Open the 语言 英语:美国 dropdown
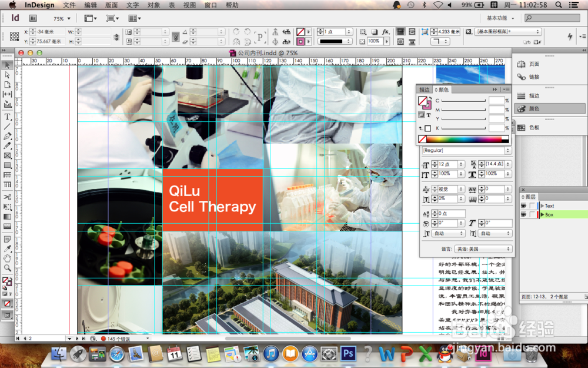The height and width of the screenshot is (368, 588). (x=483, y=249)
